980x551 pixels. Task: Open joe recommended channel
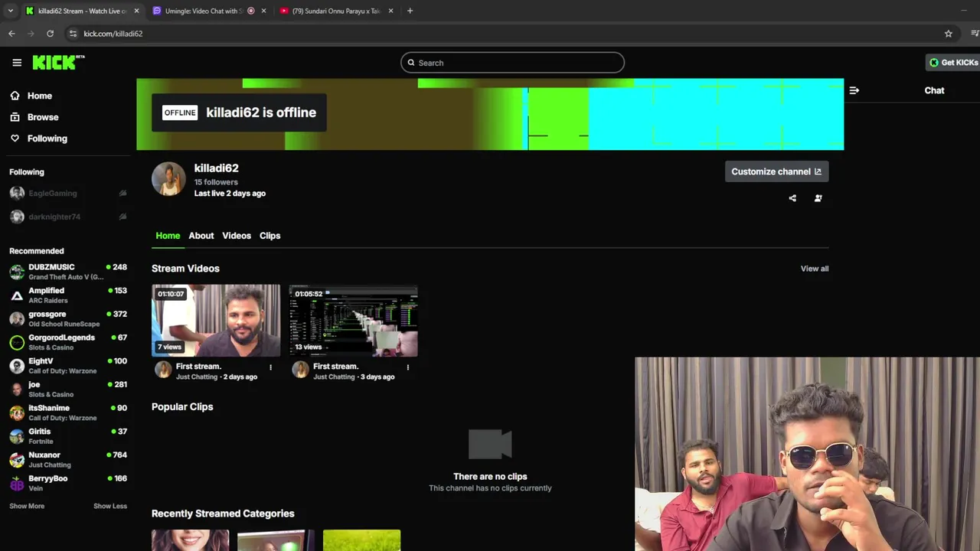[x=68, y=389]
